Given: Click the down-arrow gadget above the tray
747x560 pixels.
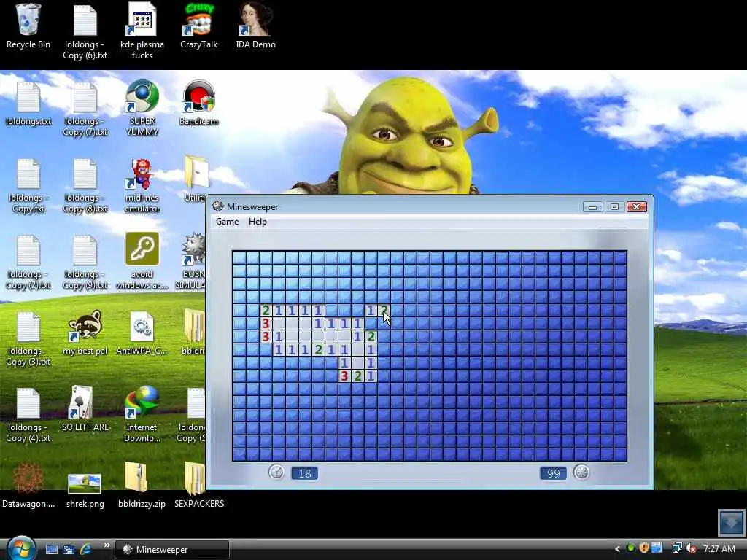Looking at the screenshot, I should (731, 522).
